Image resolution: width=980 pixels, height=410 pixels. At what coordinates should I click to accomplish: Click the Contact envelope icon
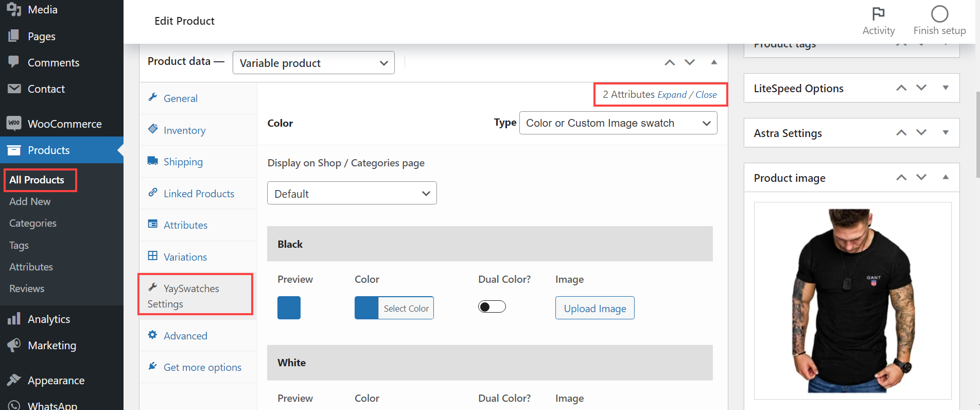(14, 89)
